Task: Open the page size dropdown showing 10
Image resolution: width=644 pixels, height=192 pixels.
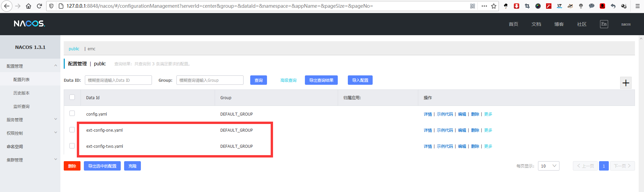Action: click(x=548, y=166)
